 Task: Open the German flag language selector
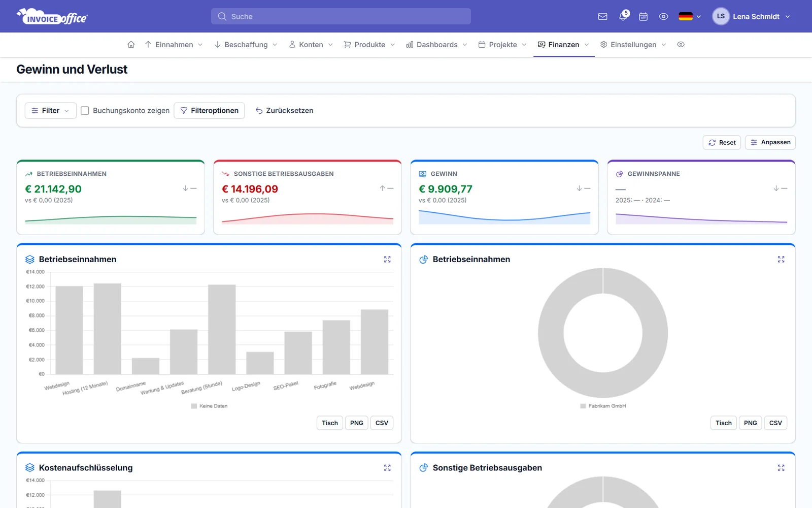[x=690, y=16]
